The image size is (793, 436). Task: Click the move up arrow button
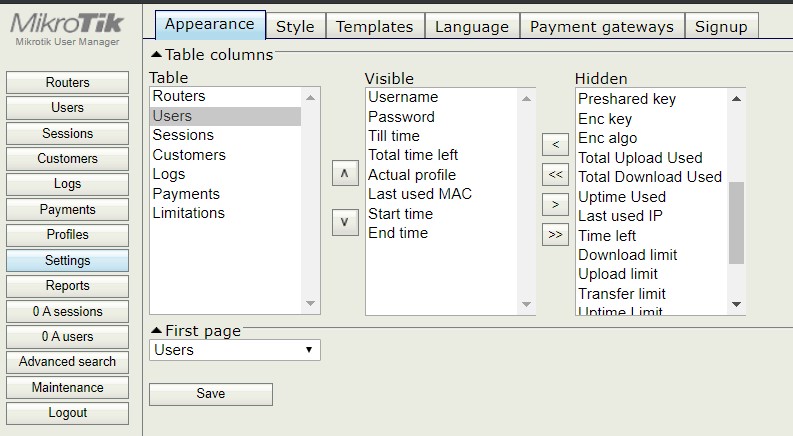(344, 173)
